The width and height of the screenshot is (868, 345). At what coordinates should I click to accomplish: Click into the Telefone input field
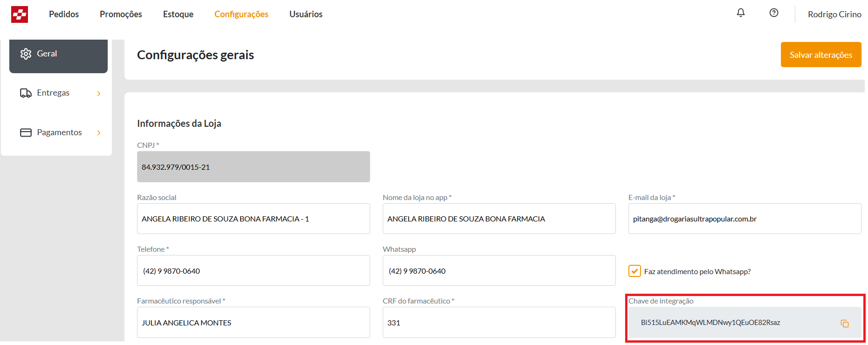253,271
